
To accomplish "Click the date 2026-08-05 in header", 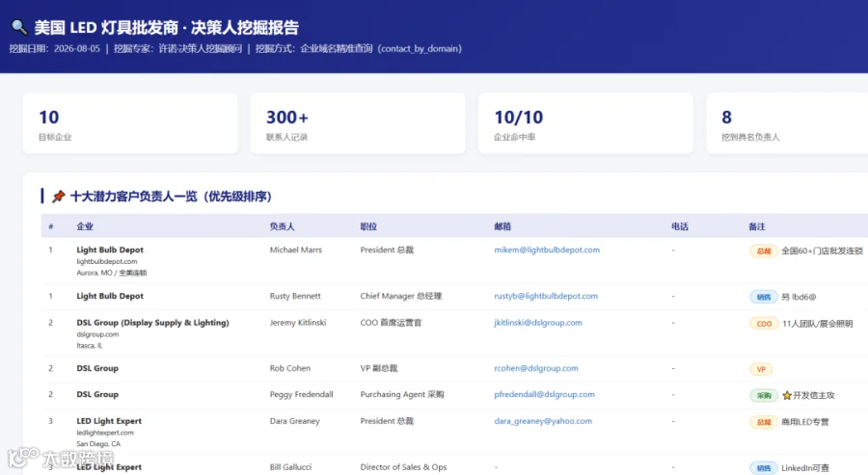I will click(x=77, y=49).
